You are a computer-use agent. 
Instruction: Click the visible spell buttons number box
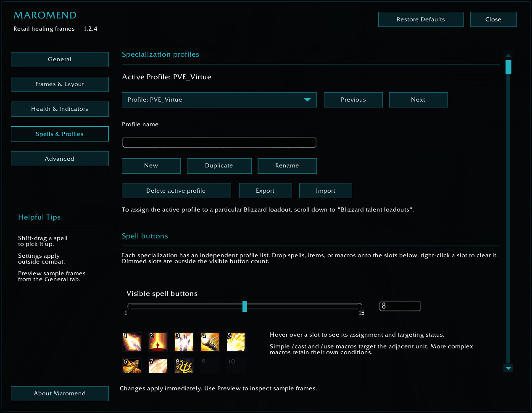[400, 306]
